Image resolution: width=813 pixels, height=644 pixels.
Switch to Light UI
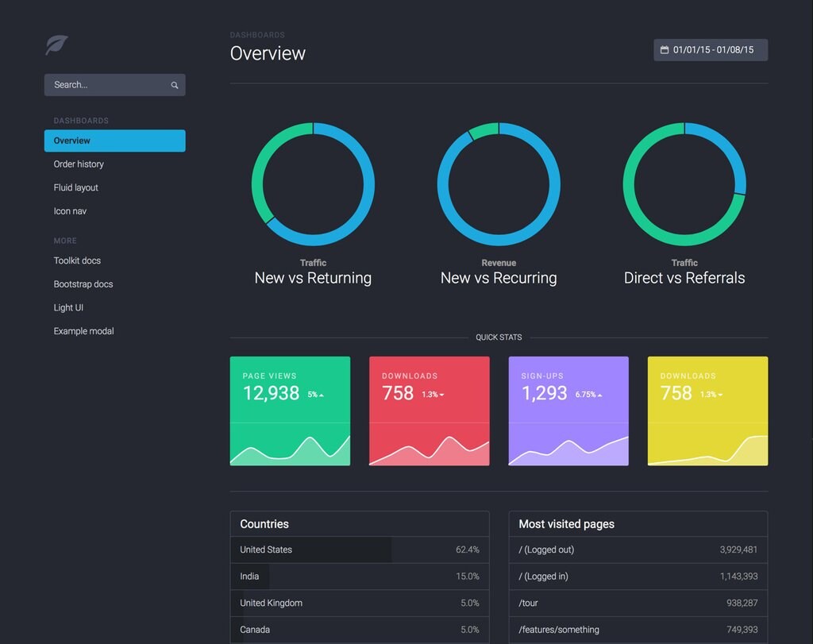68,307
